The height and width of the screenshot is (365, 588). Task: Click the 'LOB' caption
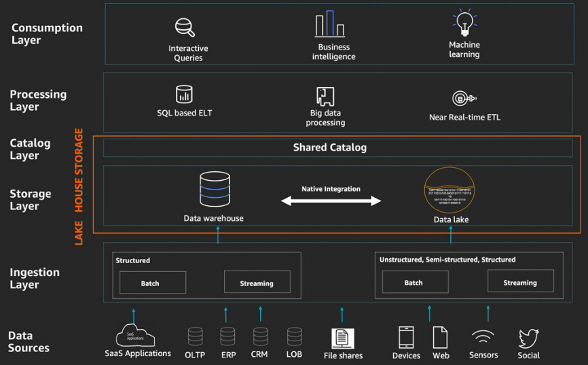click(x=294, y=355)
